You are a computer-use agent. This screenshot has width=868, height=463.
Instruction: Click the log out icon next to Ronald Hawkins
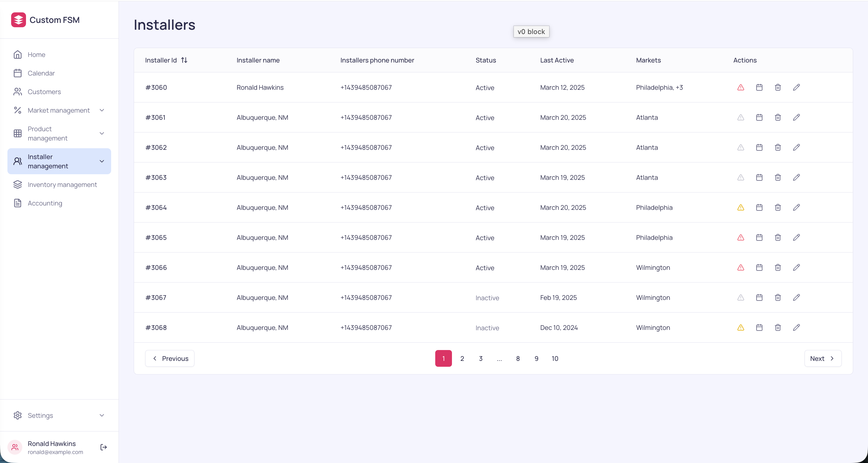103,447
